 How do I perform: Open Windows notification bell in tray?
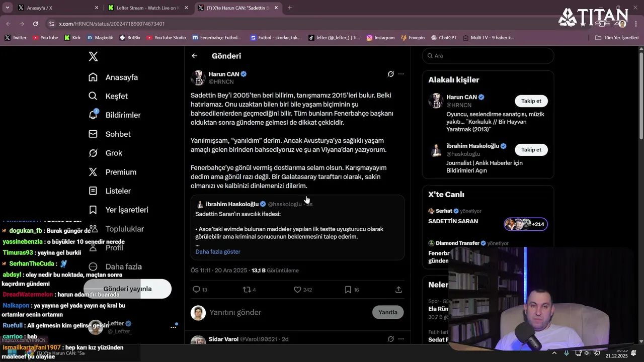pos(633,353)
